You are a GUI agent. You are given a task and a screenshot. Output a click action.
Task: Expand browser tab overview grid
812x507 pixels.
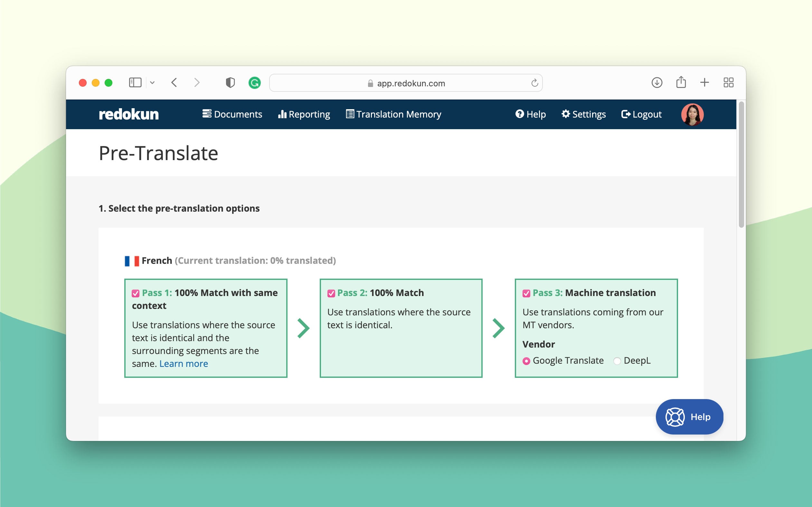coord(729,83)
